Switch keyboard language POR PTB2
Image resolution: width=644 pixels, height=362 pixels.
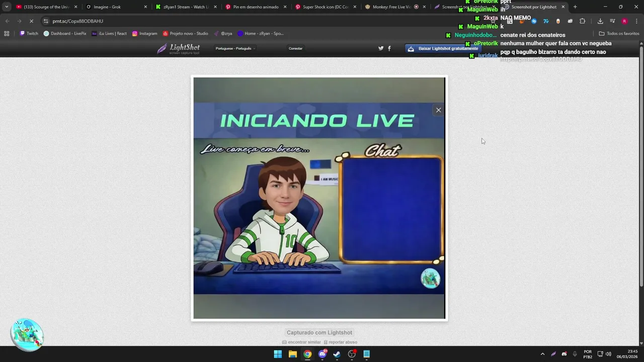(x=588, y=354)
